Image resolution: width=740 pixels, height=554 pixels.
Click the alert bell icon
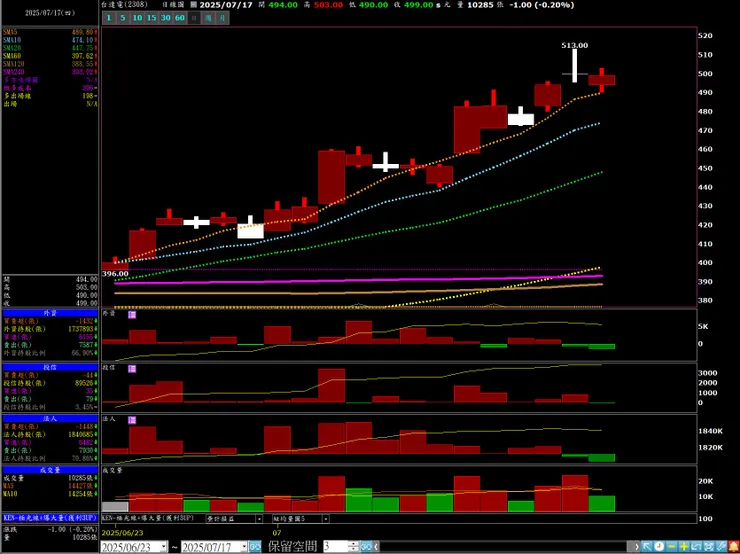click(x=733, y=546)
